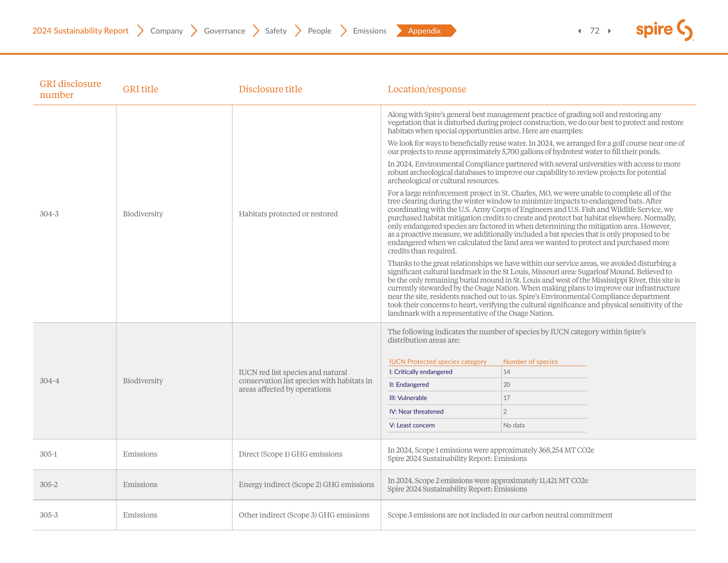Click the Critically endangered row label
728x563 pixels.
420,372
